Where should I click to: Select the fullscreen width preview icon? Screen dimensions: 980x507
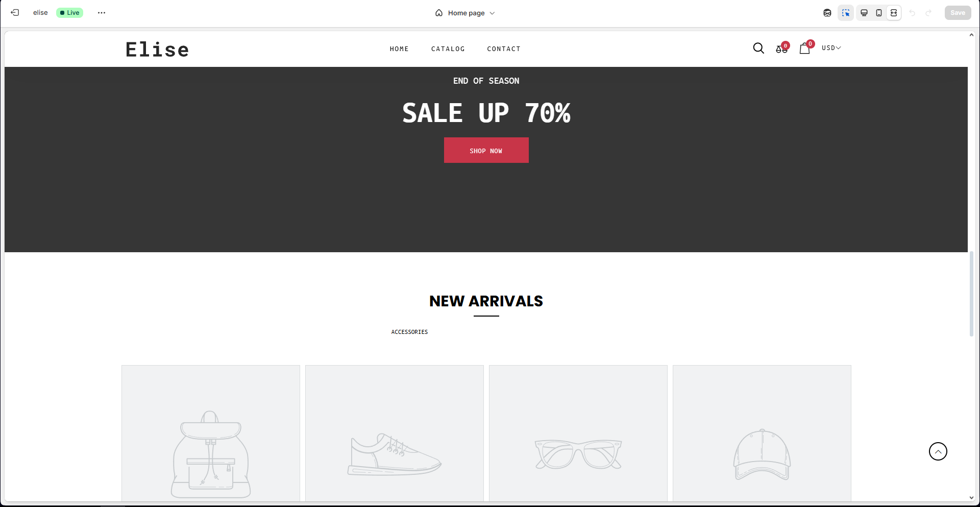pos(894,13)
